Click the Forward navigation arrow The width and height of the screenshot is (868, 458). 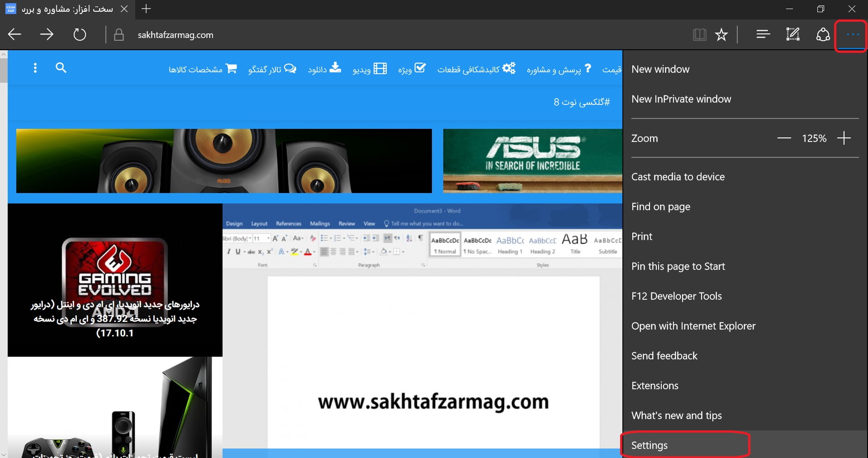(47, 34)
